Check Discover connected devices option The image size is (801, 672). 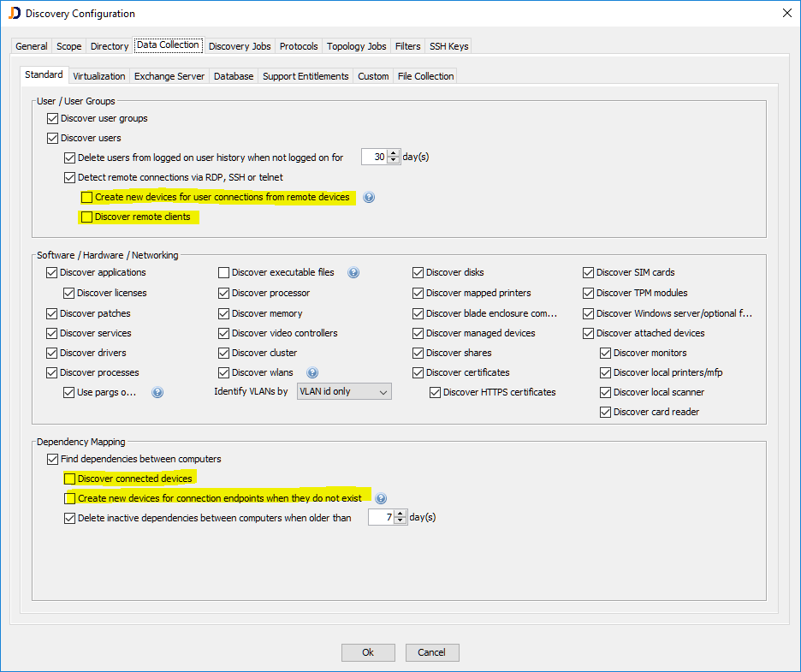(x=70, y=479)
